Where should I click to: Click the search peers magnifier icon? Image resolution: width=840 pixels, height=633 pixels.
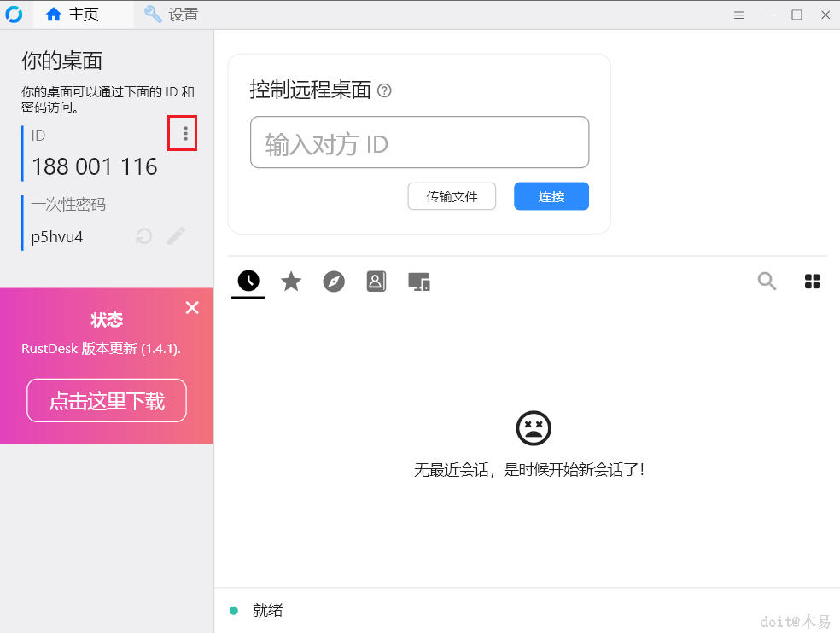pyautogui.click(x=767, y=281)
